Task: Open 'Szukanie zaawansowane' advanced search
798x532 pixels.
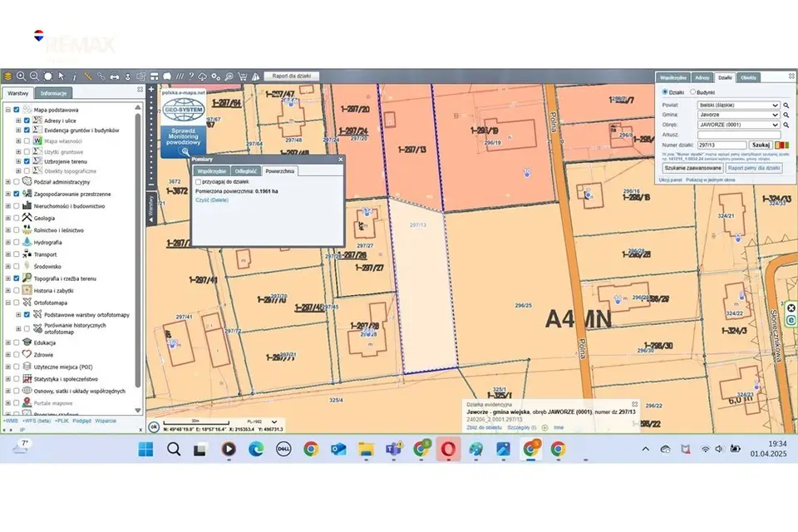Action: pyautogui.click(x=692, y=168)
